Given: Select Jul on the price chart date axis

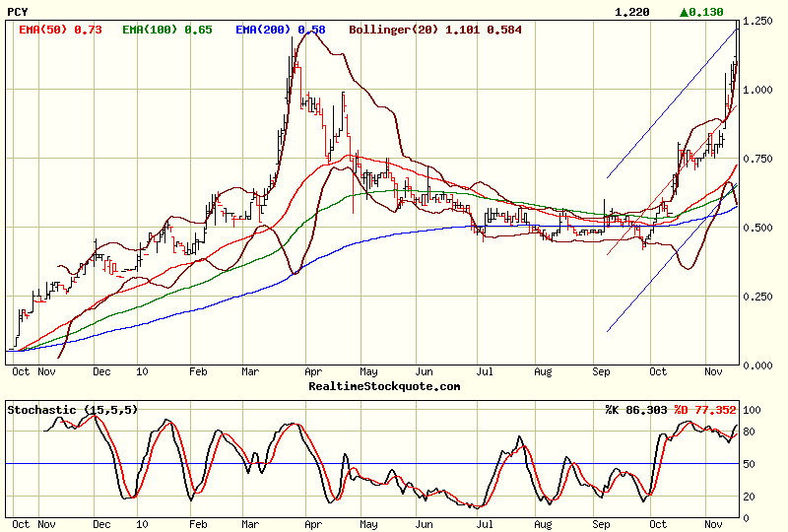Looking at the screenshot, I should (485, 371).
